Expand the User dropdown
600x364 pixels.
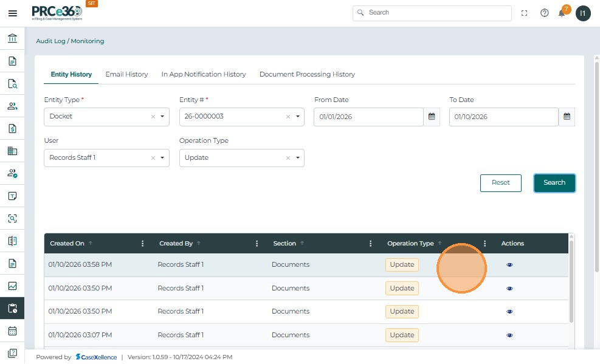point(162,158)
